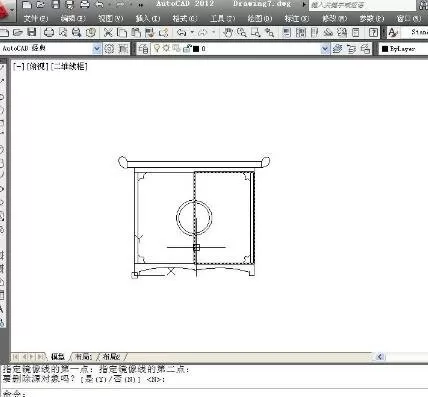The image size is (428, 397).
Task: Click the Standard toolbar Redo arrow
Action: pyautogui.click(x=203, y=32)
